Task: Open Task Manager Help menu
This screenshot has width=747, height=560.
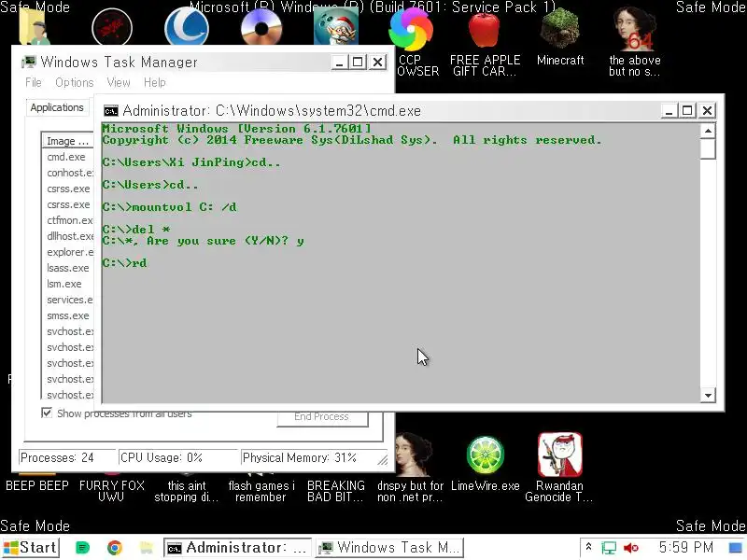Action: (155, 82)
